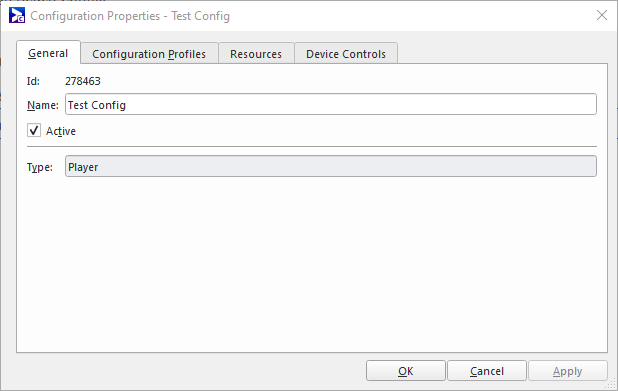The height and width of the screenshot is (391, 618).
Task: Click the Active label text
Action: click(61, 131)
